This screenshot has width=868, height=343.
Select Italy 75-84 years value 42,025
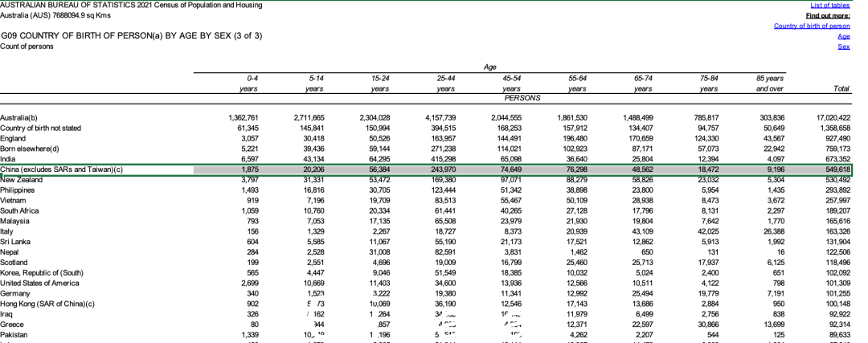click(x=707, y=231)
